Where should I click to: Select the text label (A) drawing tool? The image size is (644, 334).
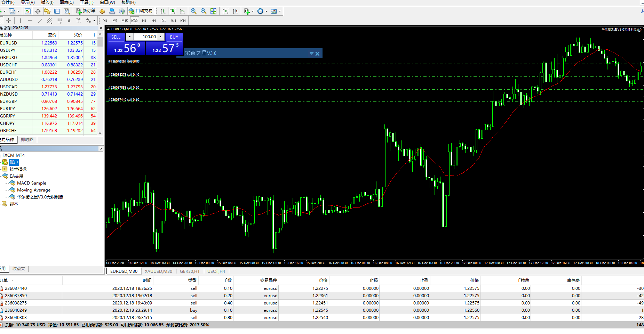(69, 21)
